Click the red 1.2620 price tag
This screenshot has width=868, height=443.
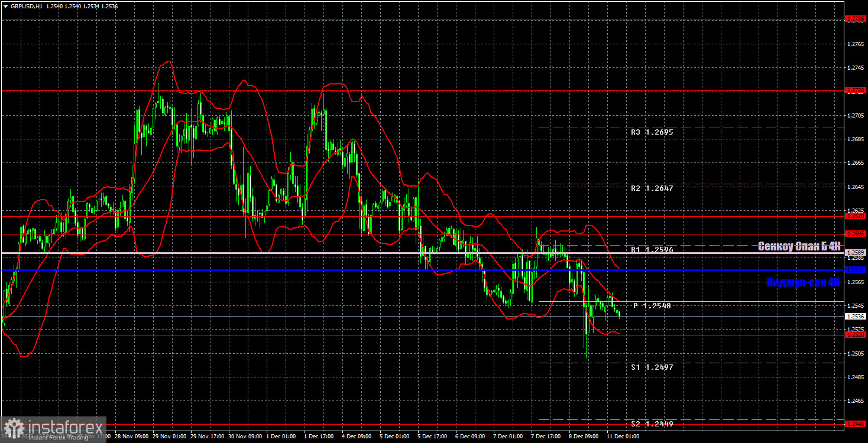point(856,216)
